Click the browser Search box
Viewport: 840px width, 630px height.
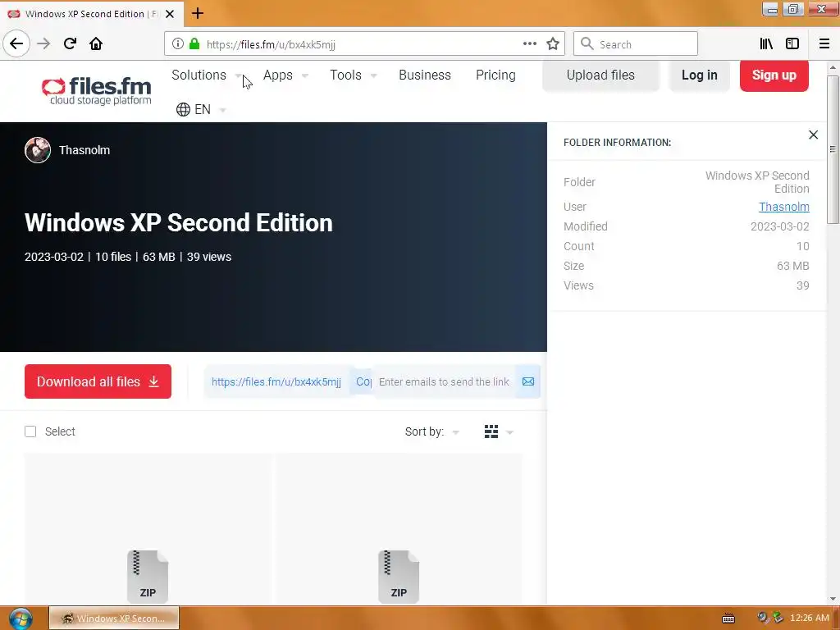click(x=636, y=44)
